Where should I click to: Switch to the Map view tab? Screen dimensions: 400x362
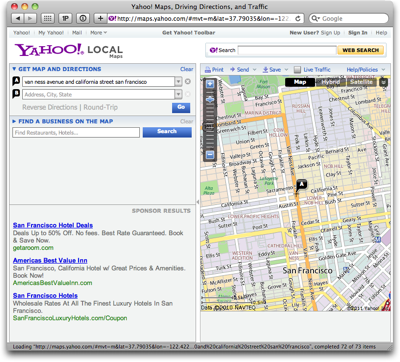[x=300, y=82]
